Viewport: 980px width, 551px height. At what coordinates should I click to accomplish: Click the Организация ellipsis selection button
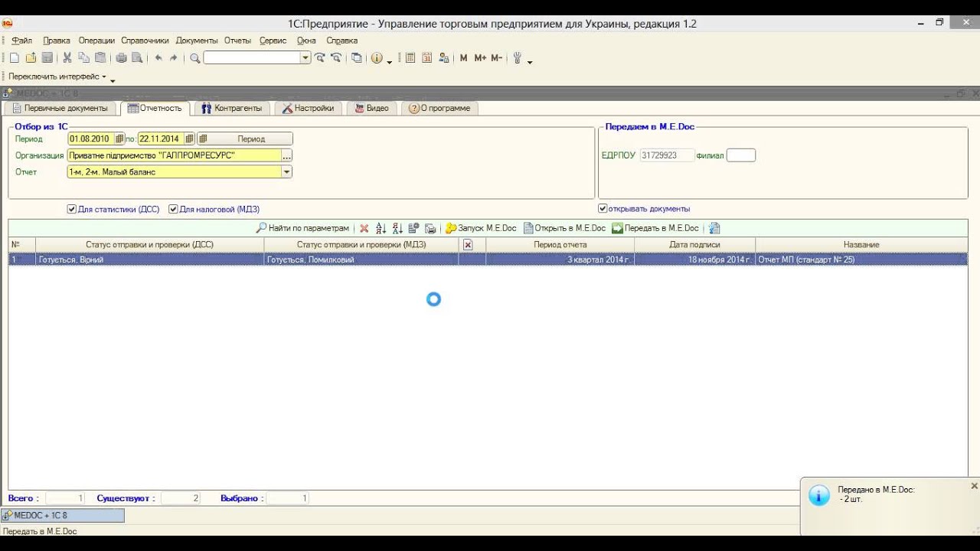[x=287, y=155]
